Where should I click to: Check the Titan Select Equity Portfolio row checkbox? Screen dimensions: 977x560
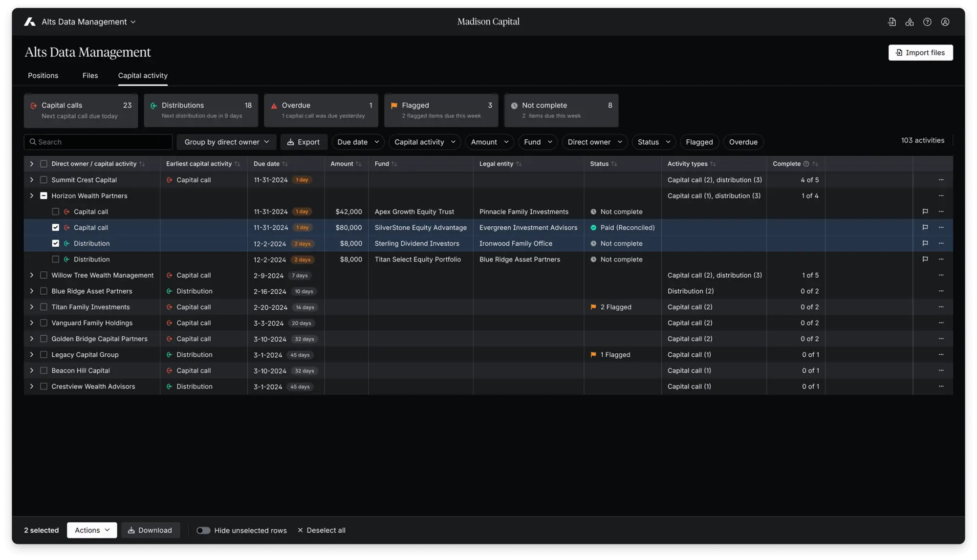click(x=56, y=259)
